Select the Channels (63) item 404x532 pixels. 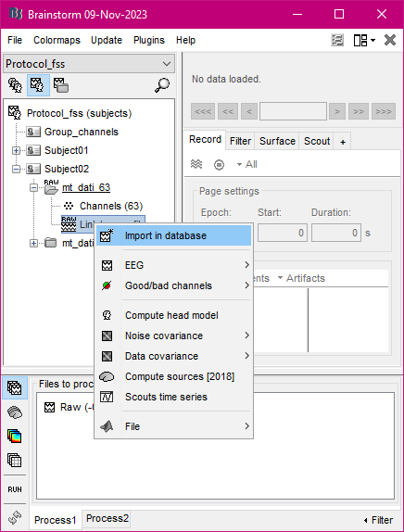tap(111, 206)
